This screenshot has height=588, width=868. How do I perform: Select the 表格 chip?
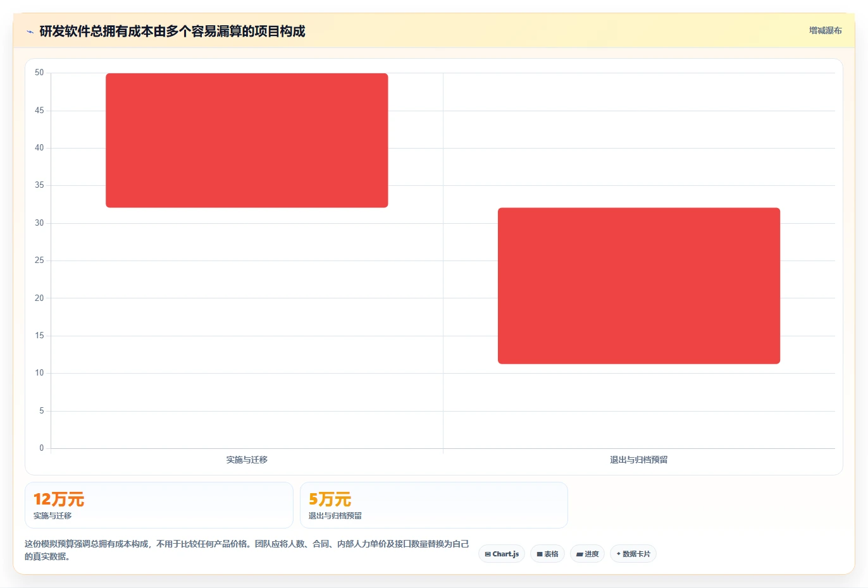coord(547,554)
